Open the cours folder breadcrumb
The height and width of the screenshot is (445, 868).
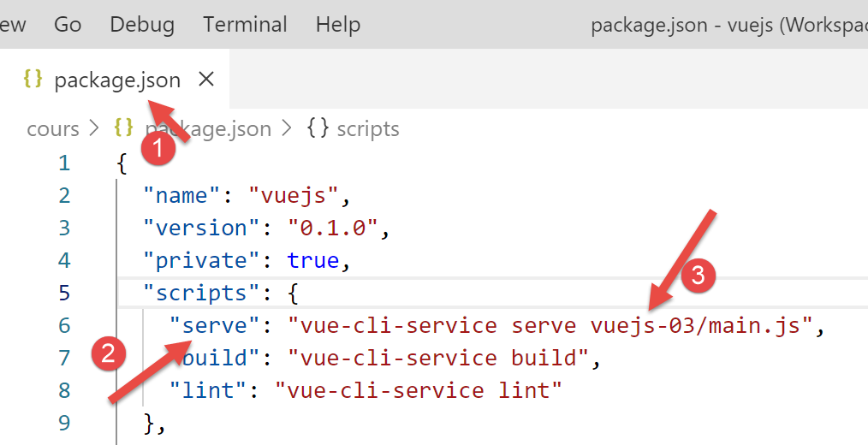point(53,128)
